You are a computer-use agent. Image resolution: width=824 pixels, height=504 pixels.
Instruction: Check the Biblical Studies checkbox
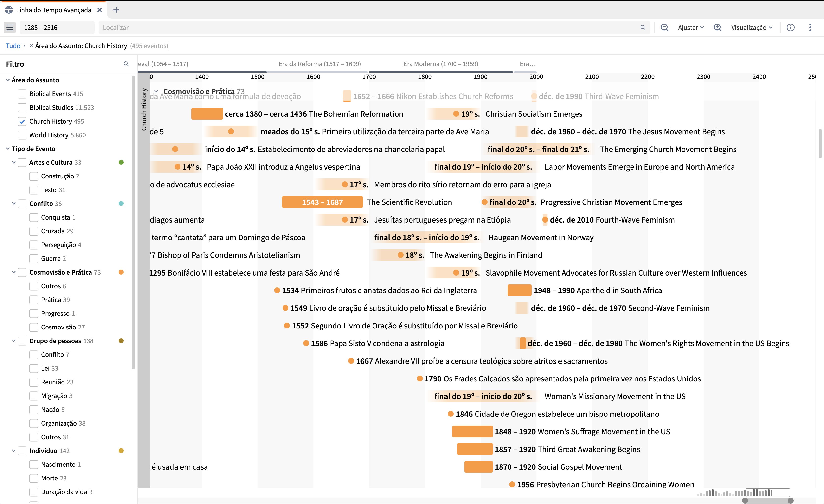pyautogui.click(x=22, y=108)
